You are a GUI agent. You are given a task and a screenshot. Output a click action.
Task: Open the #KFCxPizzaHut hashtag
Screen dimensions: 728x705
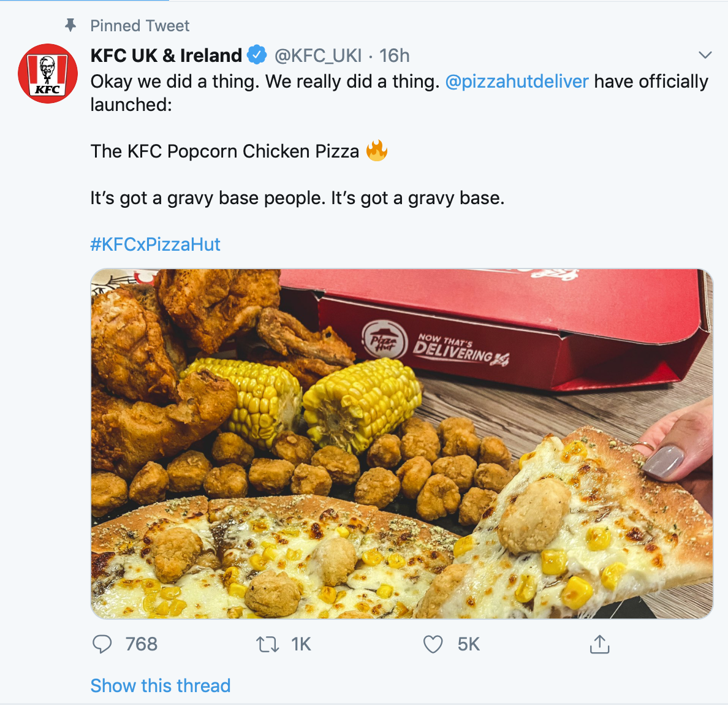click(x=155, y=244)
